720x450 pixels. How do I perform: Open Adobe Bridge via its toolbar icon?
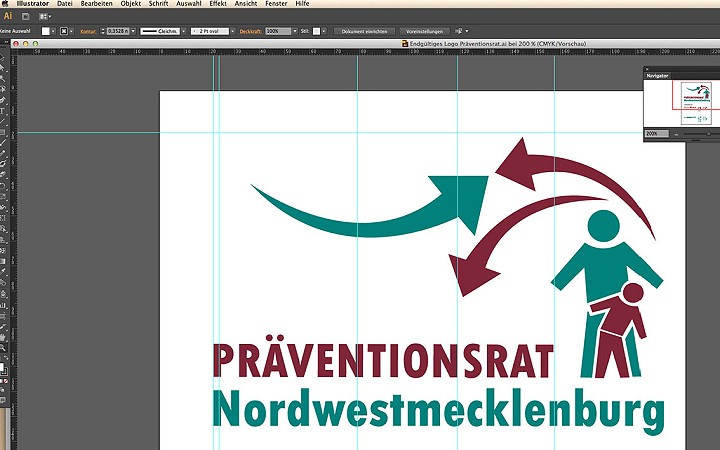pos(26,17)
